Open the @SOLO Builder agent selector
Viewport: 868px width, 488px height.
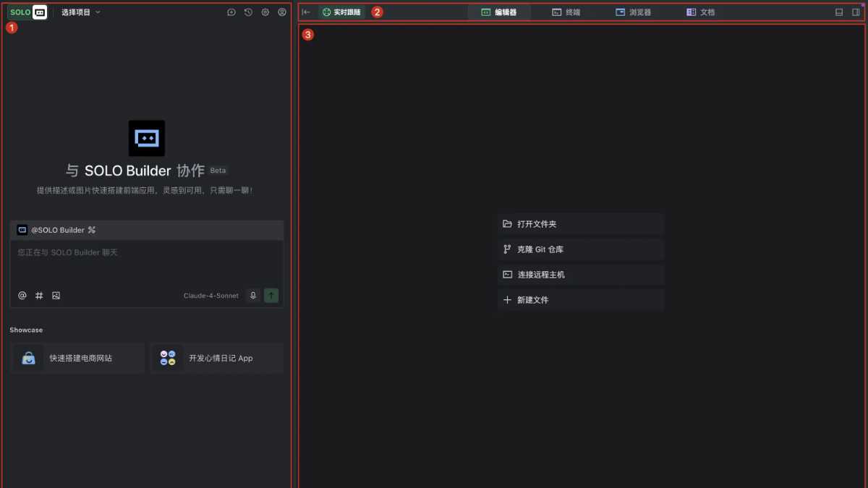[57, 230]
